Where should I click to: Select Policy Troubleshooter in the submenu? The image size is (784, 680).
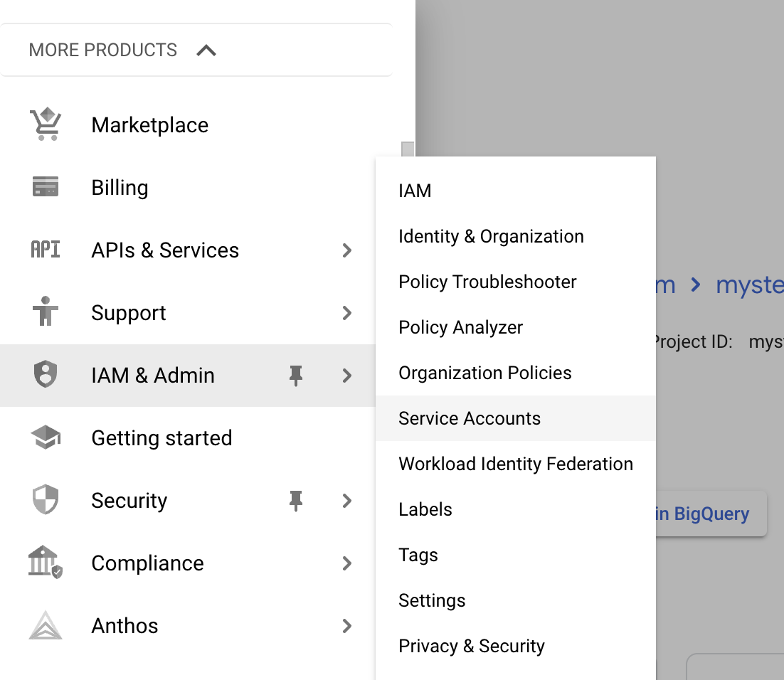[x=487, y=282]
